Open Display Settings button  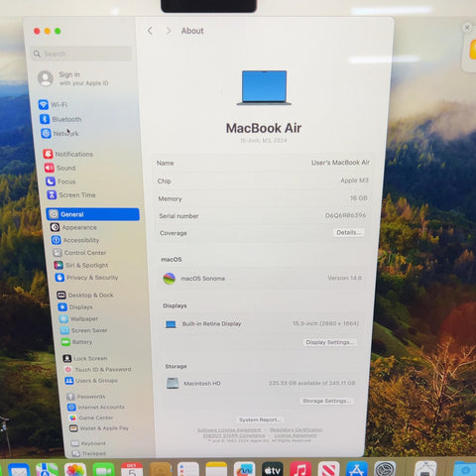[x=329, y=342]
